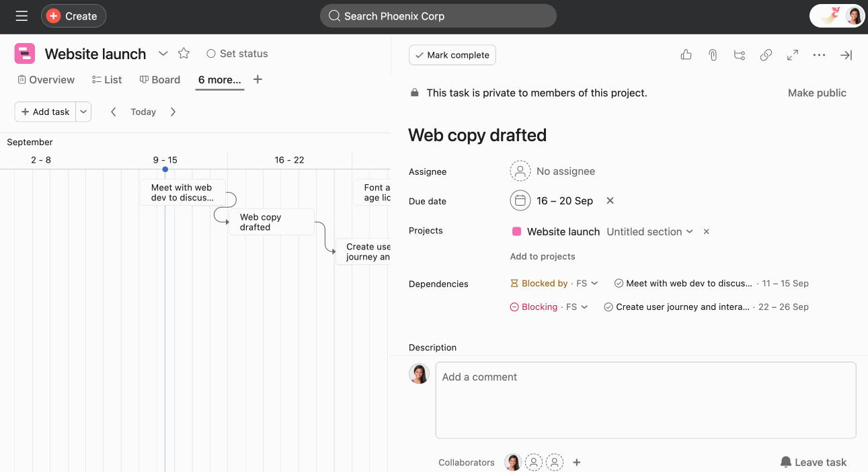Attach a file using the paperclip icon

click(713, 54)
